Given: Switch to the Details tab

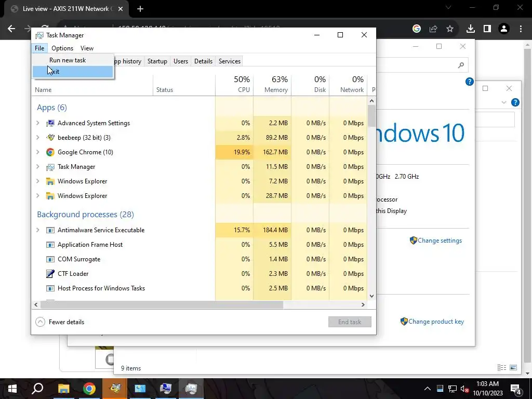Looking at the screenshot, I should coord(203,61).
